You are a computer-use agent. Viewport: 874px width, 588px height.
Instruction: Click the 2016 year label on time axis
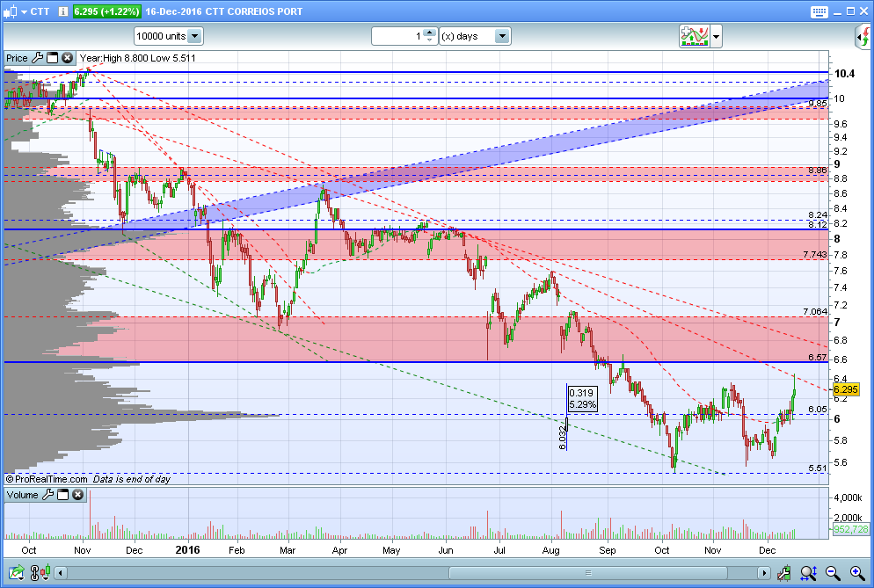[x=187, y=550]
